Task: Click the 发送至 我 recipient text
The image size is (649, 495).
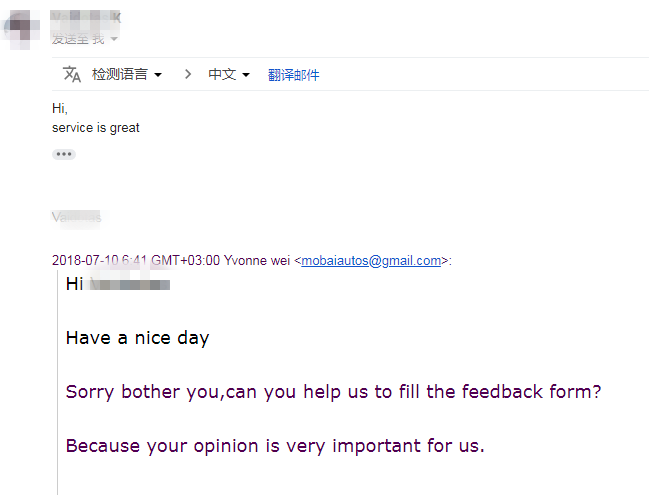Action: click(78, 39)
